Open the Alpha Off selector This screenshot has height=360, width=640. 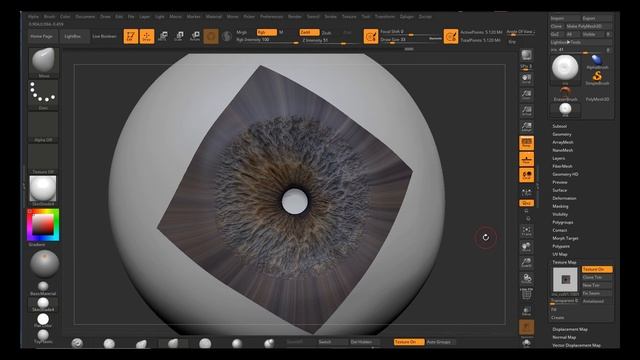click(x=43, y=127)
